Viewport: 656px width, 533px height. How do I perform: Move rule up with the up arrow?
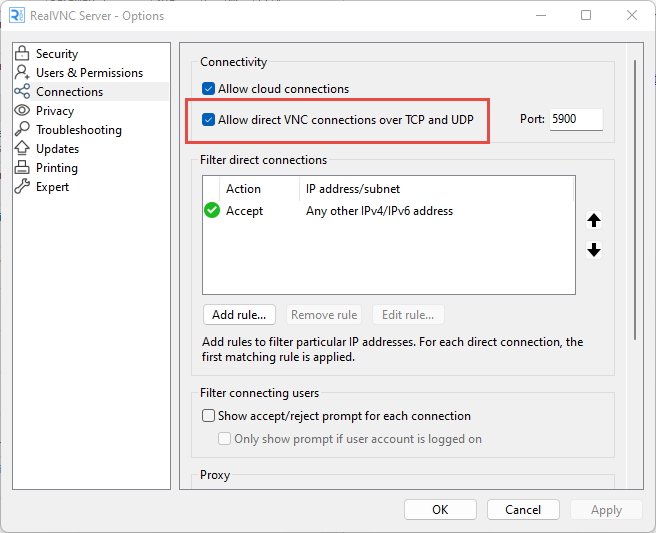594,221
